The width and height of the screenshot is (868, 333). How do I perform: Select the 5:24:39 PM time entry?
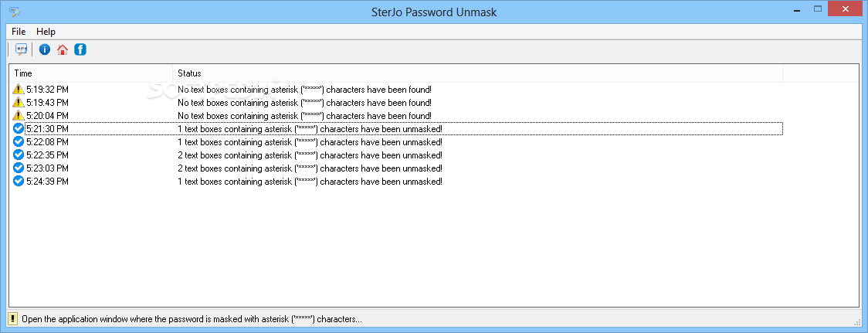click(x=48, y=182)
